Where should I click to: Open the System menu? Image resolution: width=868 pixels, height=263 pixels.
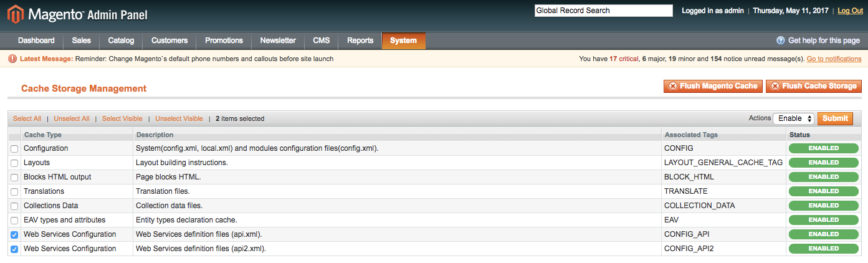(404, 41)
